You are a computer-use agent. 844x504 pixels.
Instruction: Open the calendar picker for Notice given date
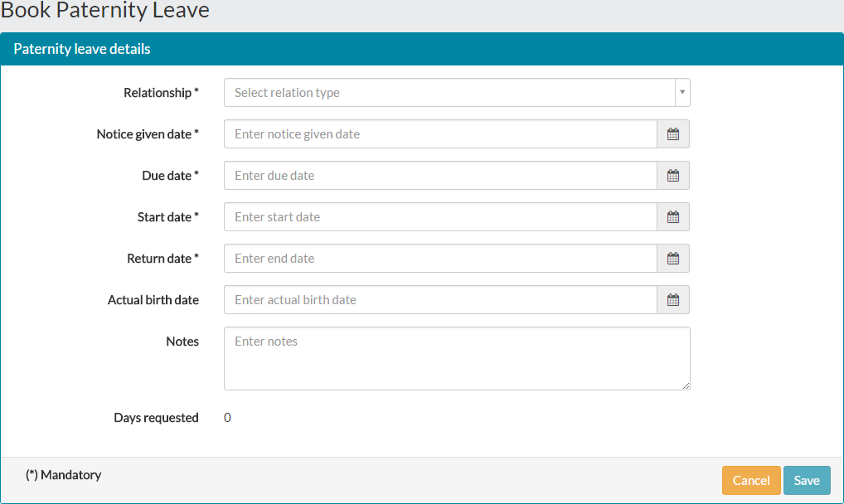[x=673, y=134]
